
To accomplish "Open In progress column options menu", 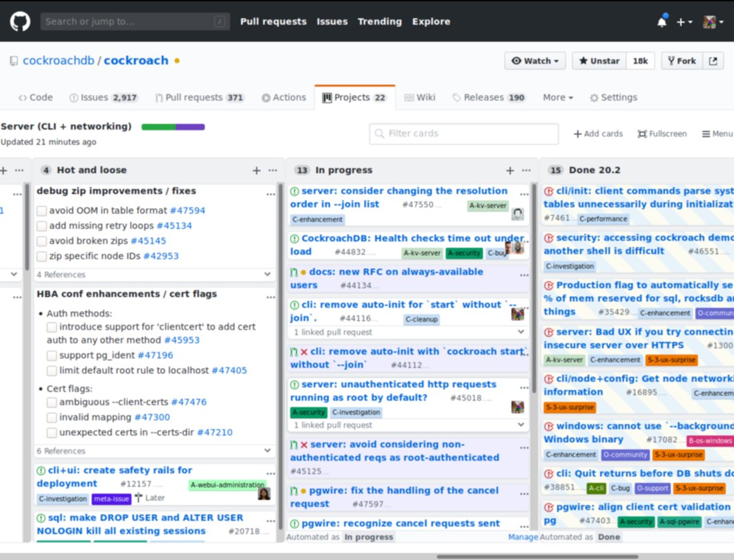I will [x=527, y=170].
